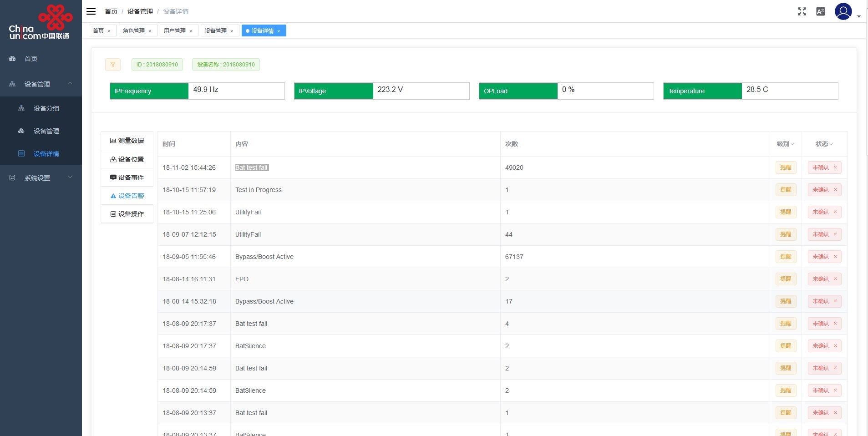
Task: Open the 级别 column filter dropdown
Action: [x=785, y=144]
